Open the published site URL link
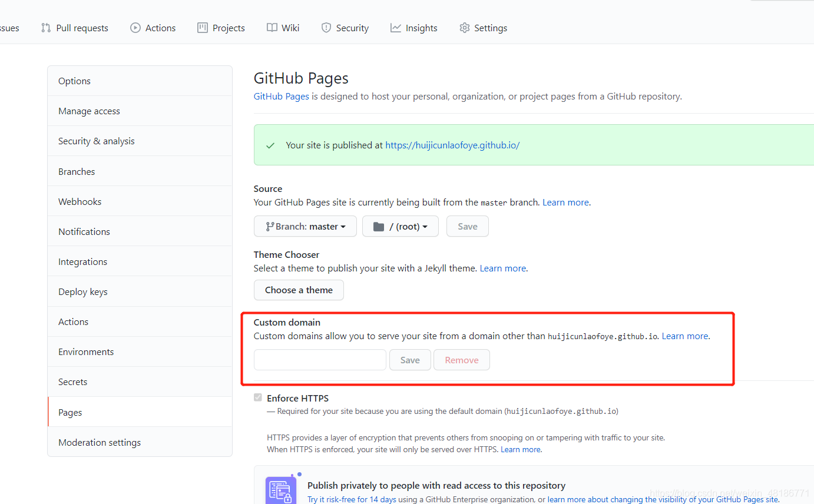The width and height of the screenshot is (814, 504). coord(452,145)
